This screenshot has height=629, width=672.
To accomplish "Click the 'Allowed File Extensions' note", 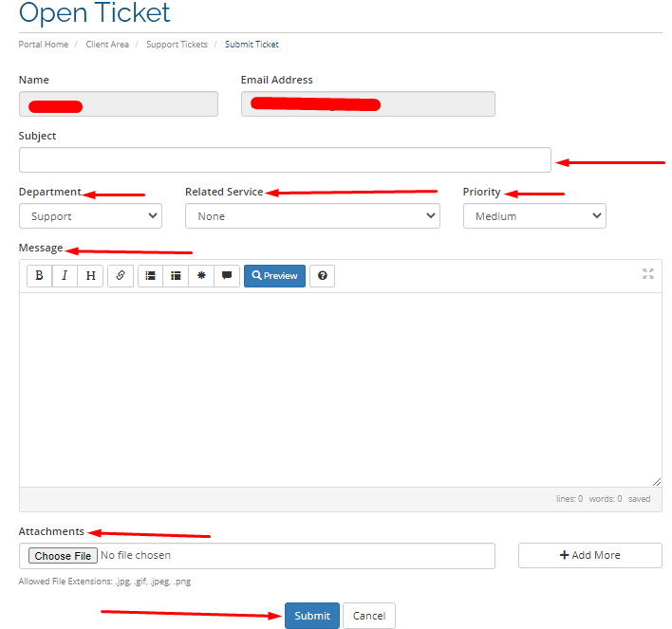I will point(104,582).
